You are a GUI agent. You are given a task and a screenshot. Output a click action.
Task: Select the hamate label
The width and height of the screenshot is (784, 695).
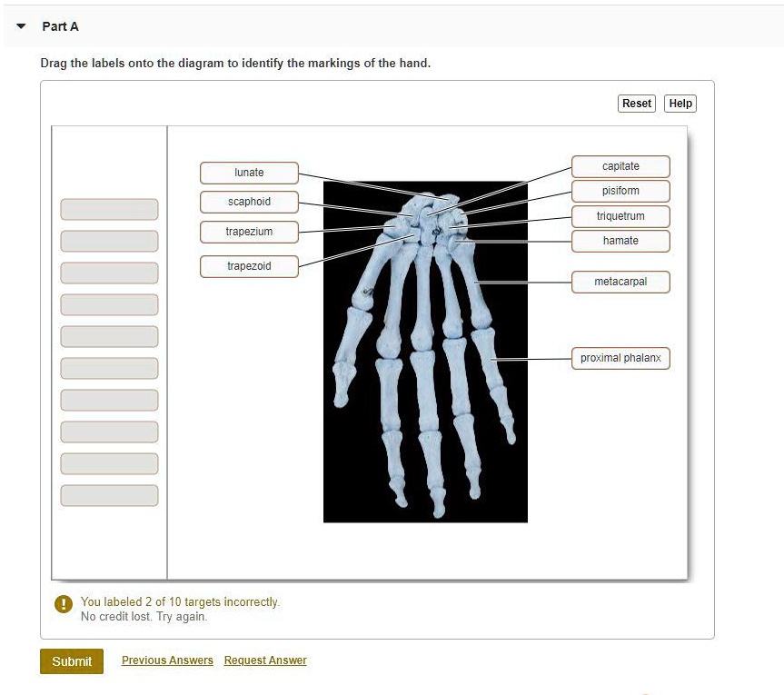click(x=620, y=241)
